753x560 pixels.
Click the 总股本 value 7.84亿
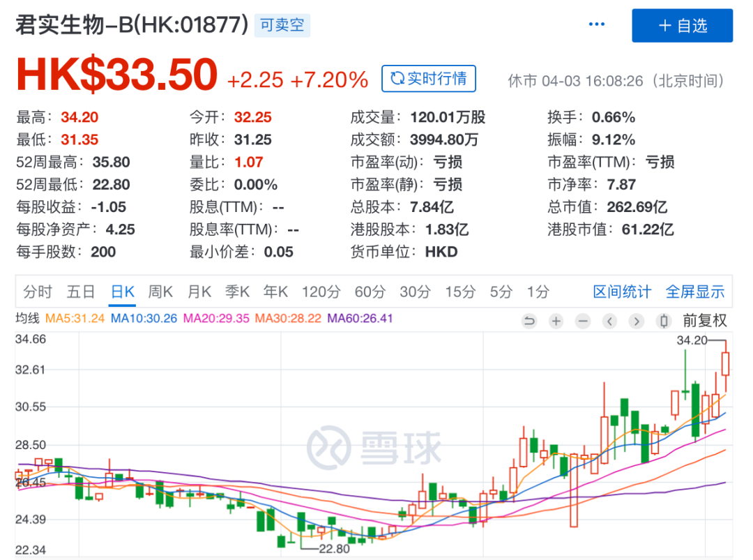[x=432, y=207]
